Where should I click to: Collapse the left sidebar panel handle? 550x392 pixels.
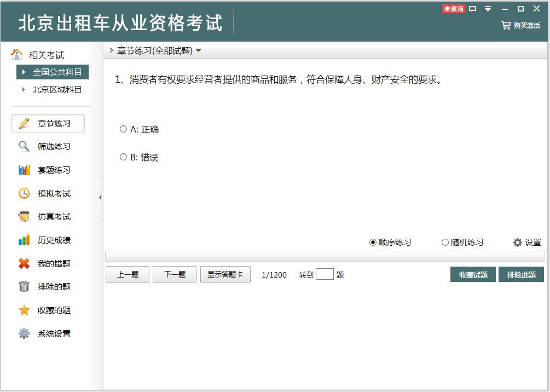(100, 197)
